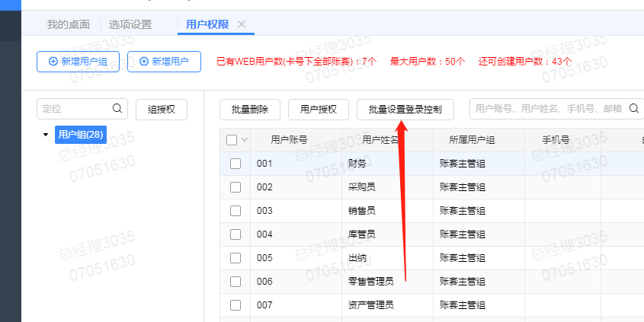The width and height of the screenshot is (644, 322).
Task: Toggle the select-all checkbox in table header
Action: click(x=232, y=140)
